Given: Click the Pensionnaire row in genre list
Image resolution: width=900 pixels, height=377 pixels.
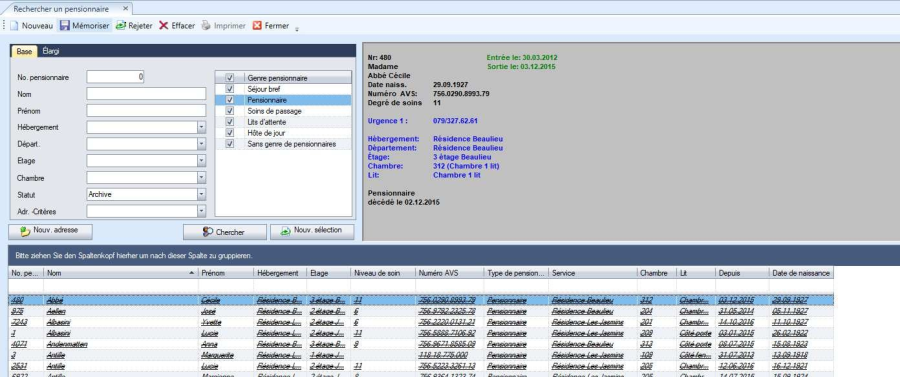Looking at the screenshot, I should [x=284, y=100].
